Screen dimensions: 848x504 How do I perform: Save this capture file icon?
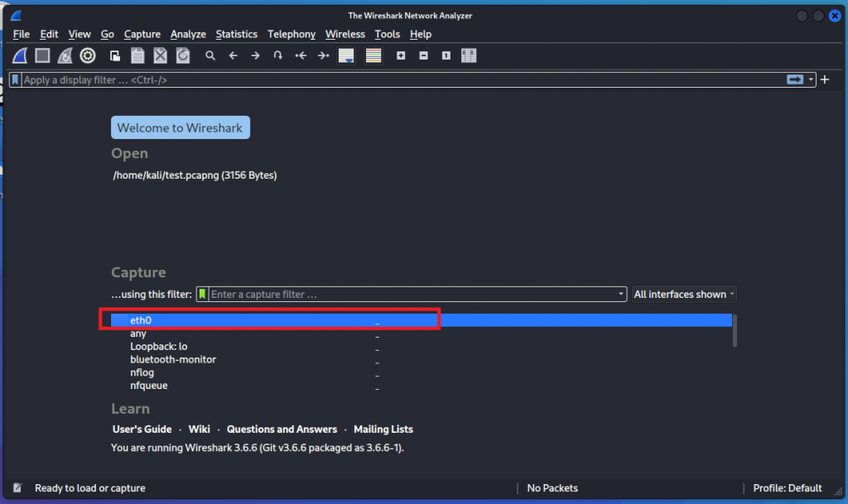pos(137,55)
